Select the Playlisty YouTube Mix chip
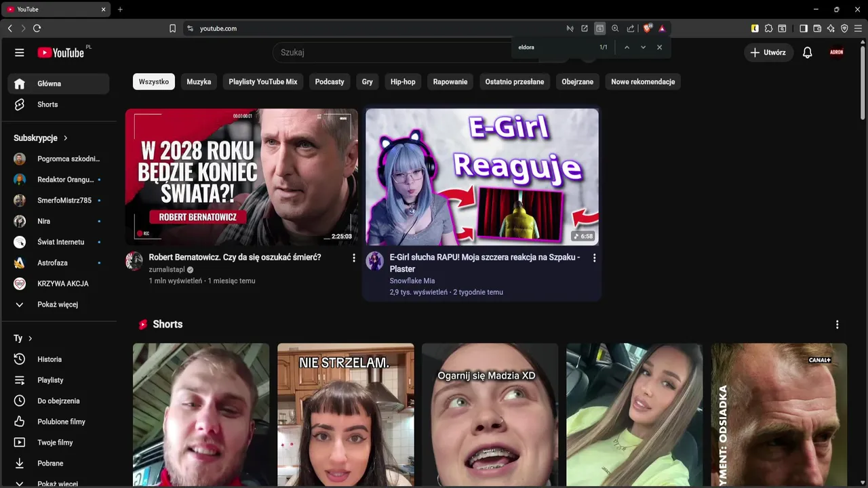 point(263,82)
